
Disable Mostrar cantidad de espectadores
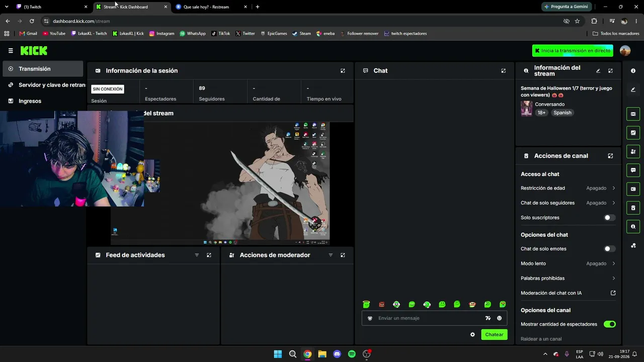point(609,324)
